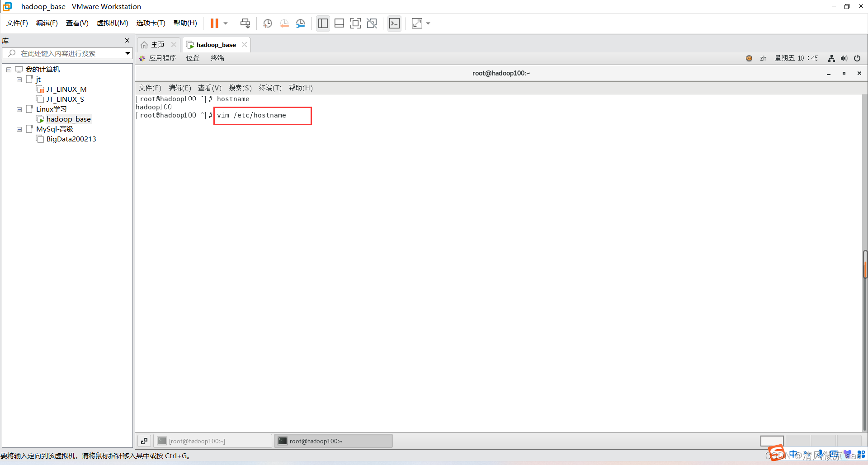Open the stretch display dropdown arrow
This screenshot has height=465, width=868.
coord(428,23)
